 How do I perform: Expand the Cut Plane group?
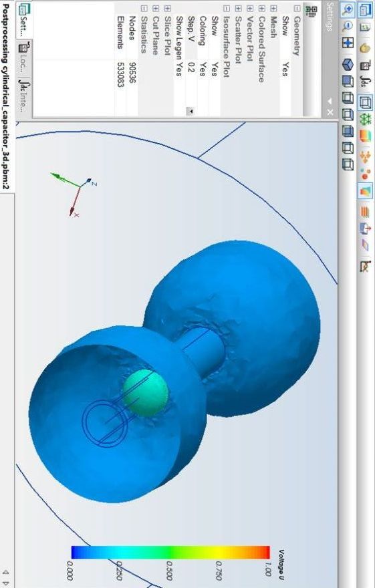156,8
